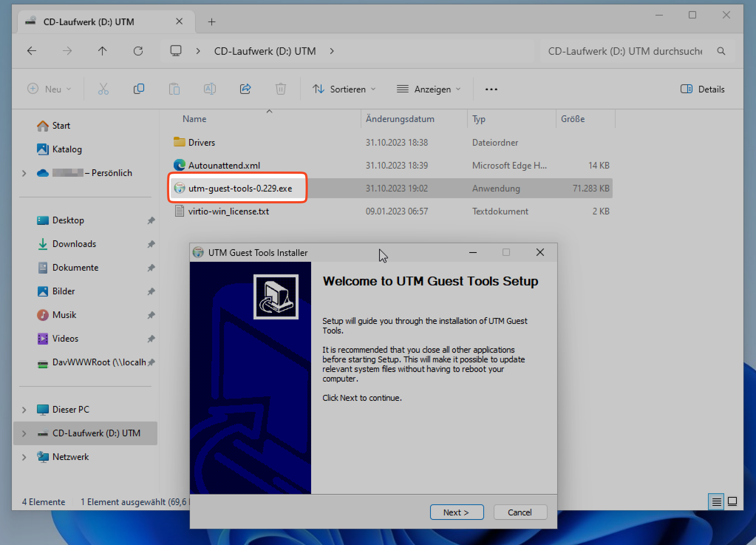
Task: Click the Copy icon in the toolbar
Action: click(139, 89)
